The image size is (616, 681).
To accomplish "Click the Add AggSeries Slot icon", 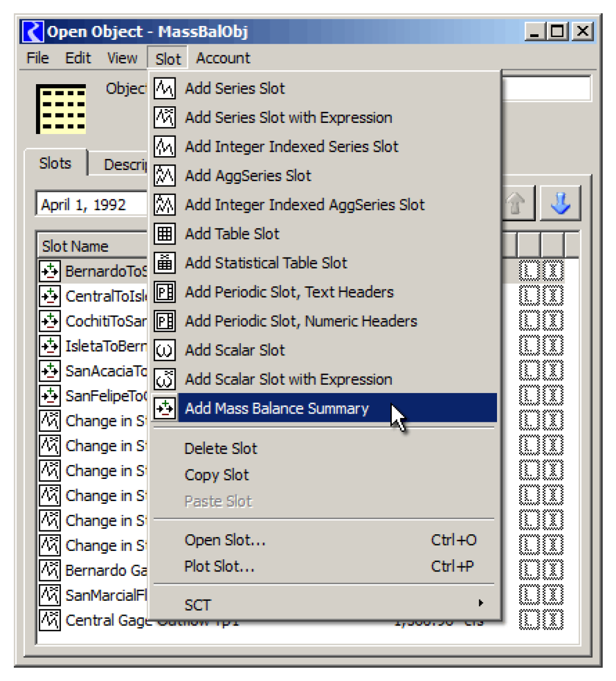I will 164,176.
